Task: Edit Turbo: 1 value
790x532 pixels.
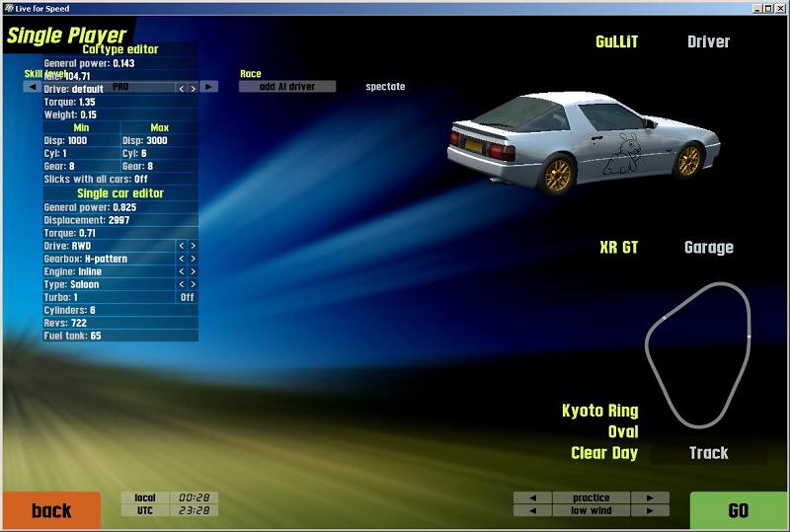Action: pos(109,297)
